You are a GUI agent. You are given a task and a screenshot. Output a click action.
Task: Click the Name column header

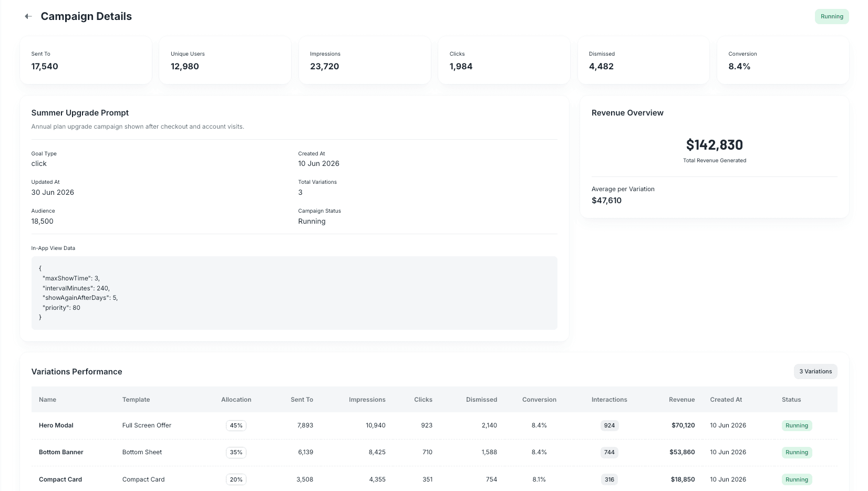click(x=47, y=400)
